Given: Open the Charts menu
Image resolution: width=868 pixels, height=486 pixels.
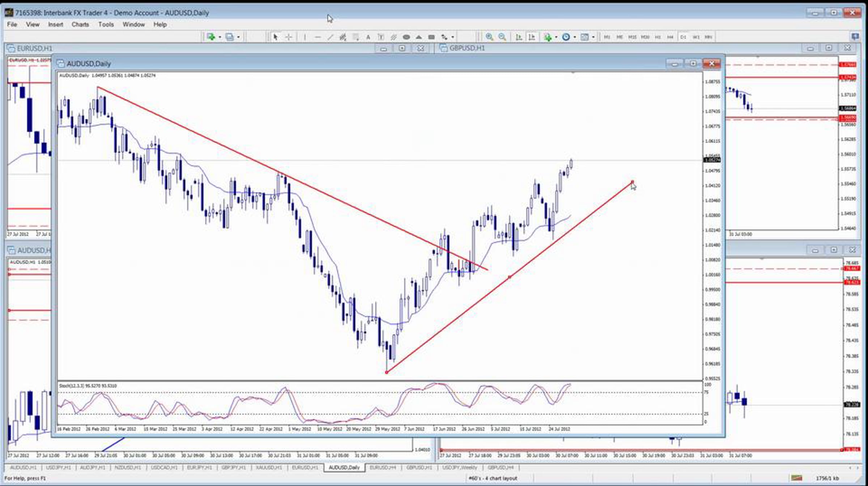Looking at the screenshot, I should tap(80, 25).
